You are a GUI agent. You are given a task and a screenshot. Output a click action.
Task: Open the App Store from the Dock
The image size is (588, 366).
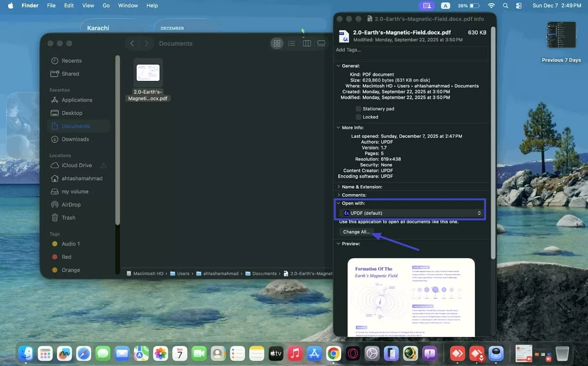click(314, 353)
